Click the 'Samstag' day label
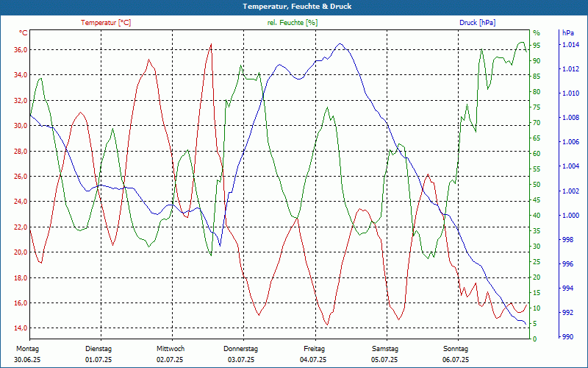 point(385,349)
